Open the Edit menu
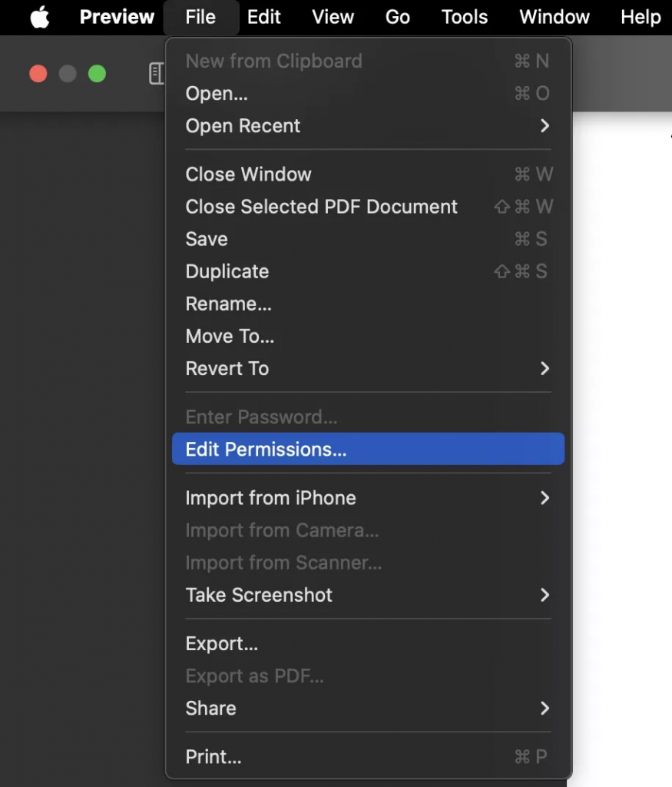Image resolution: width=672 pixels, height=787 pixels. click(x=264, y=17)
